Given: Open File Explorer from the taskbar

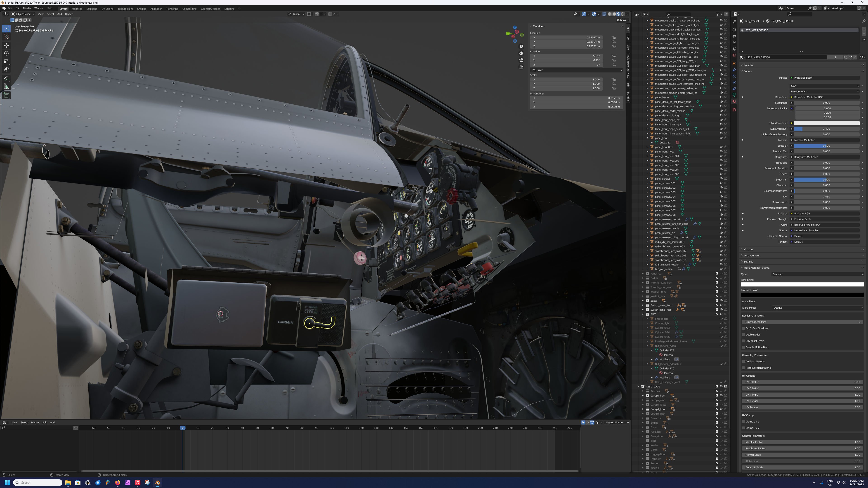Looking at the screenshot, I should click(x=68, y=483).
